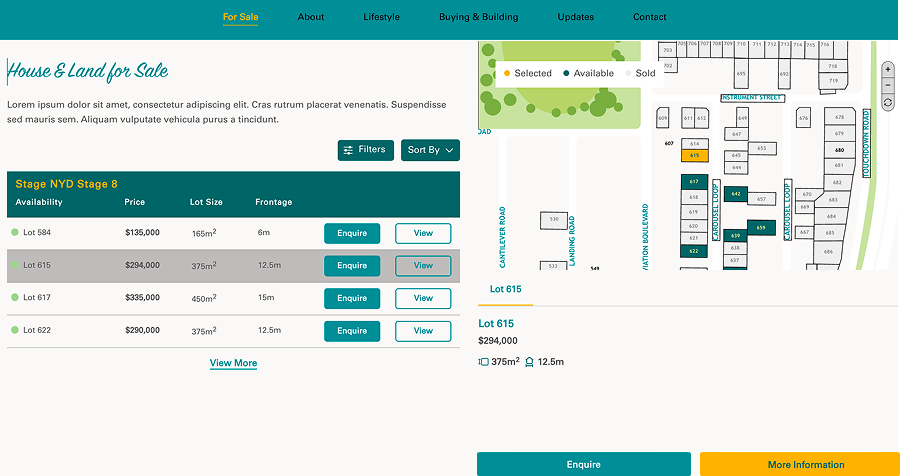Select available lot 617 on map
The image size is (900, 476).
pyautogui.click(x=694, y=182)
